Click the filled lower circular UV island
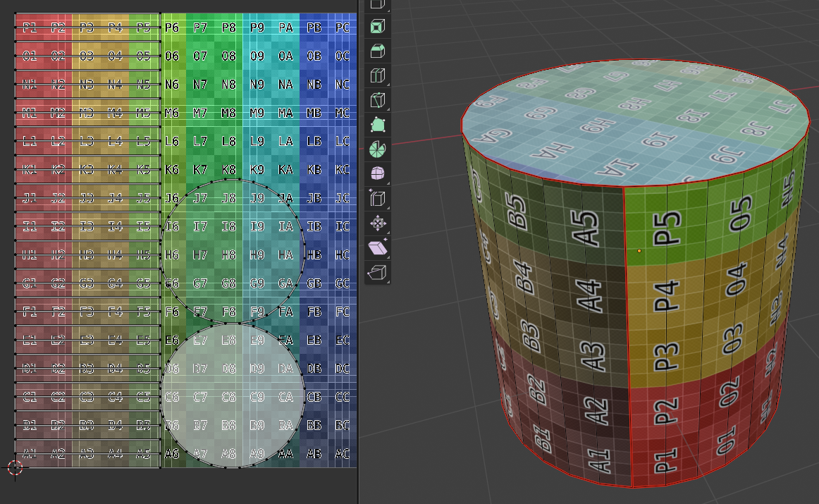Image resolution: width=819 pixels, height=504 pixels. (233, 395)
